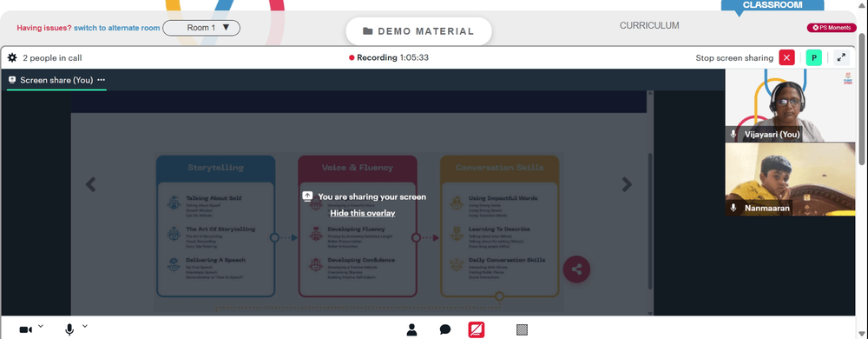Click the Having issues? text
The image size is (868, 339).
[x=43, y=28]
